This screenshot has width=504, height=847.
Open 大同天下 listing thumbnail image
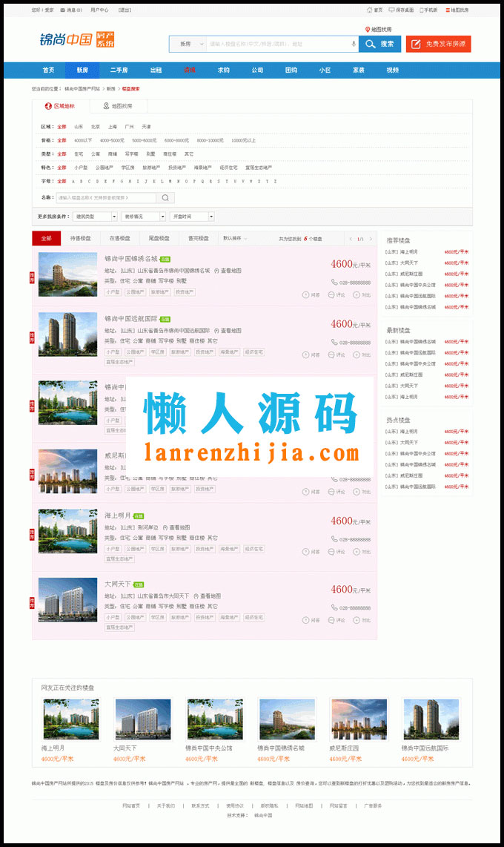[x=68, y=599]
